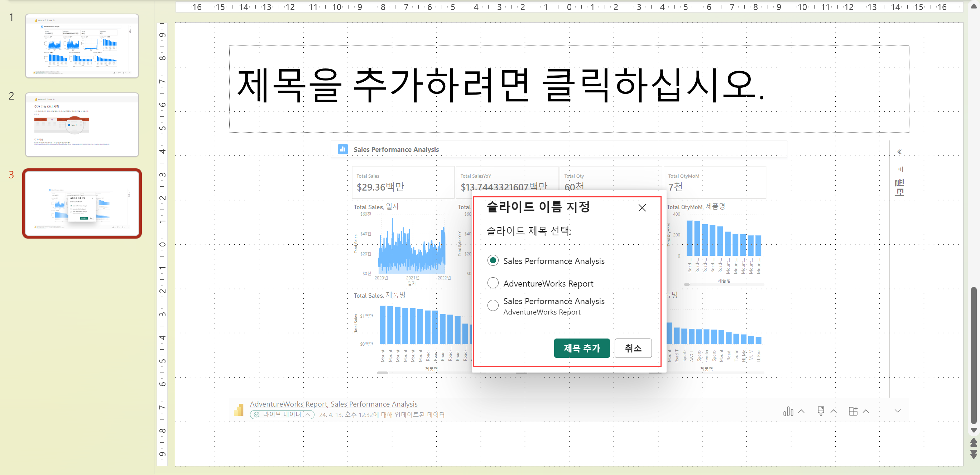Close the 슬라이드 이름 지정 dialog

(x=642, y=208)
